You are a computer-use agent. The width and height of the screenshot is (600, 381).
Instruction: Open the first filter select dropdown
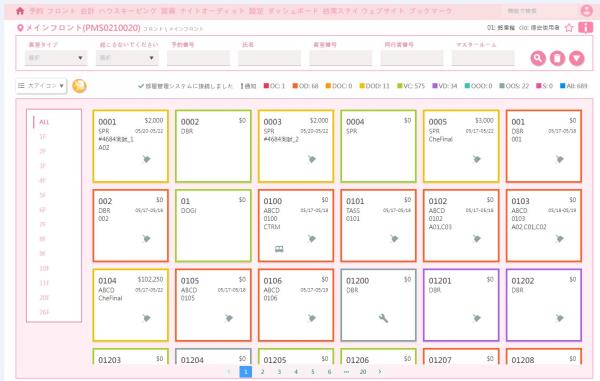56,58
